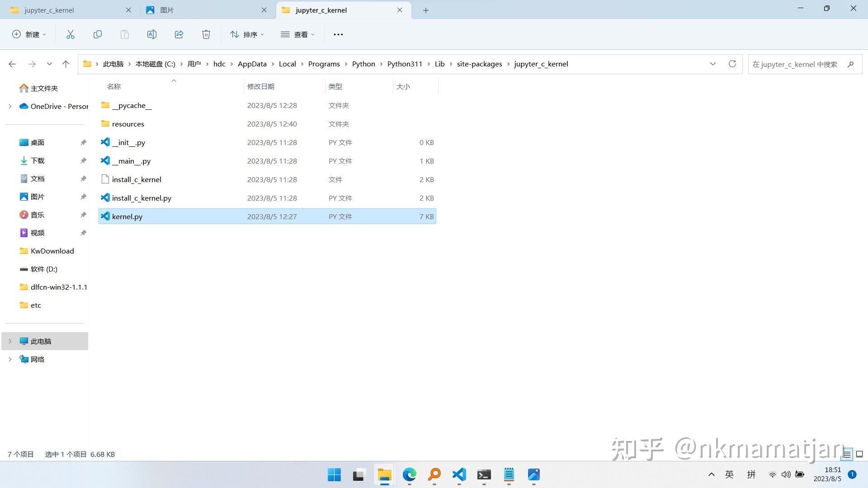Expand 此电脑 in the sidebar
Screen dimensions: 868x488
tap(10, 341)
